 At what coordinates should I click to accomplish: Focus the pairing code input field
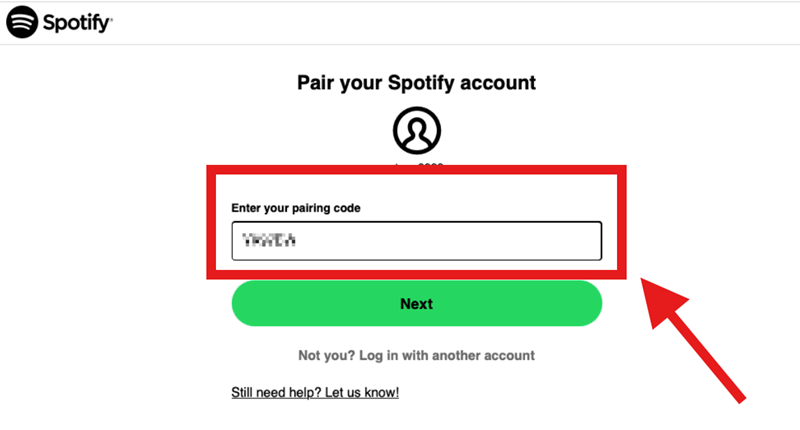pyautogui.click(x=416, y=241)
